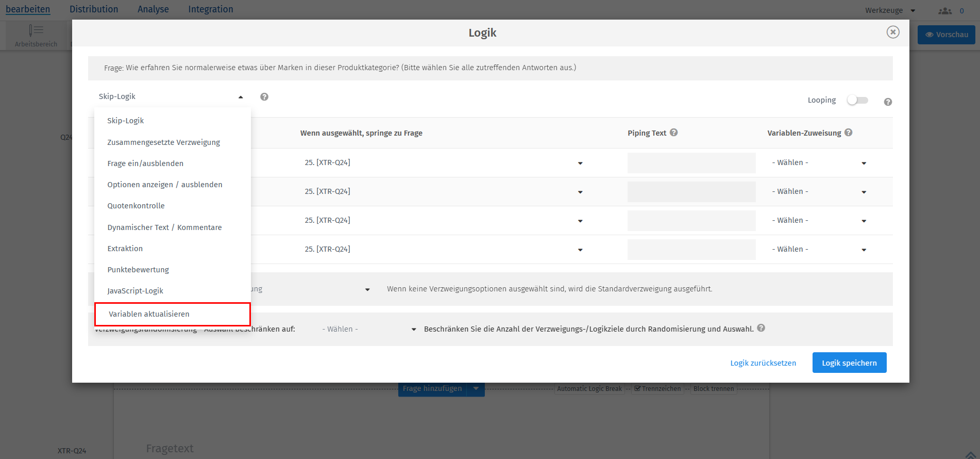980x459 pixels.
Task: Click third row Piping Text field
Action: [x=691, y=221]
